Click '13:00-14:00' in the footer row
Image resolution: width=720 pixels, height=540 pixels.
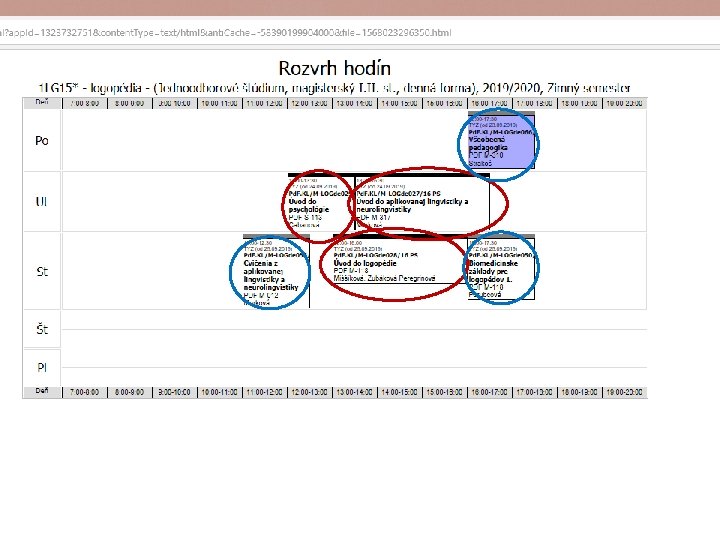(x=354, y=392)
